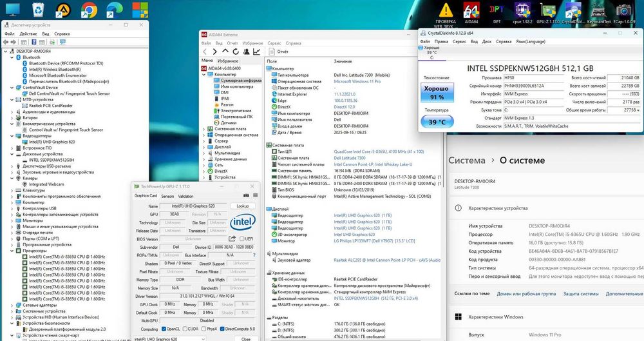The height and width of the screenshot is (341, 644).
Task: Click GPU-Z Bus Interface question mark
Action: 254,255
